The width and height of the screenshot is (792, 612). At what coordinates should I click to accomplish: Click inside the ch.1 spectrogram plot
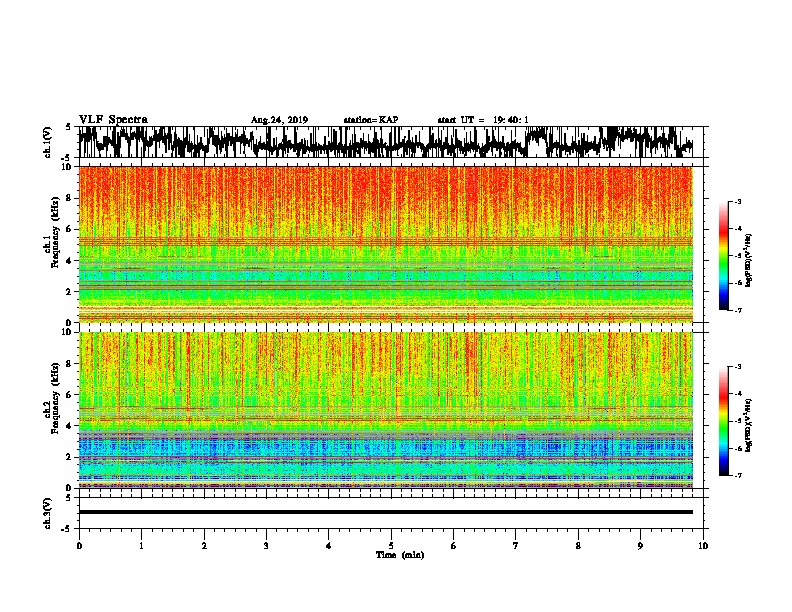[x=386, y=244]
